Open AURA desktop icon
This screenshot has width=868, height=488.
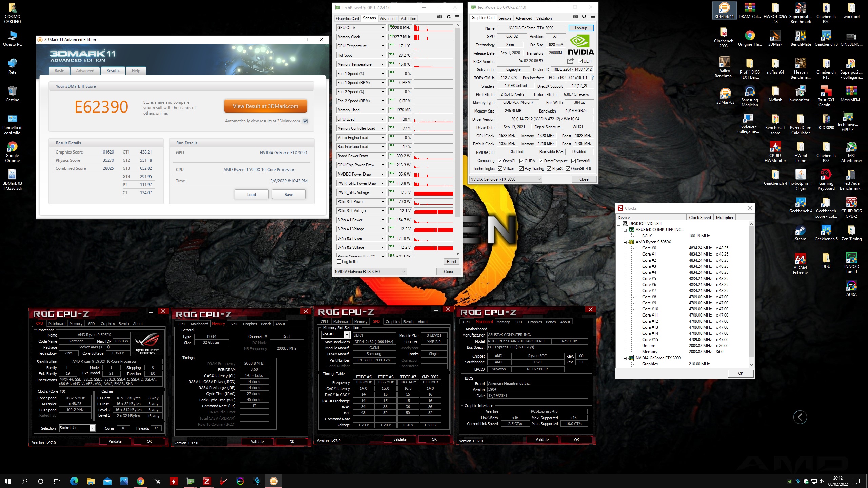[851, 289]
